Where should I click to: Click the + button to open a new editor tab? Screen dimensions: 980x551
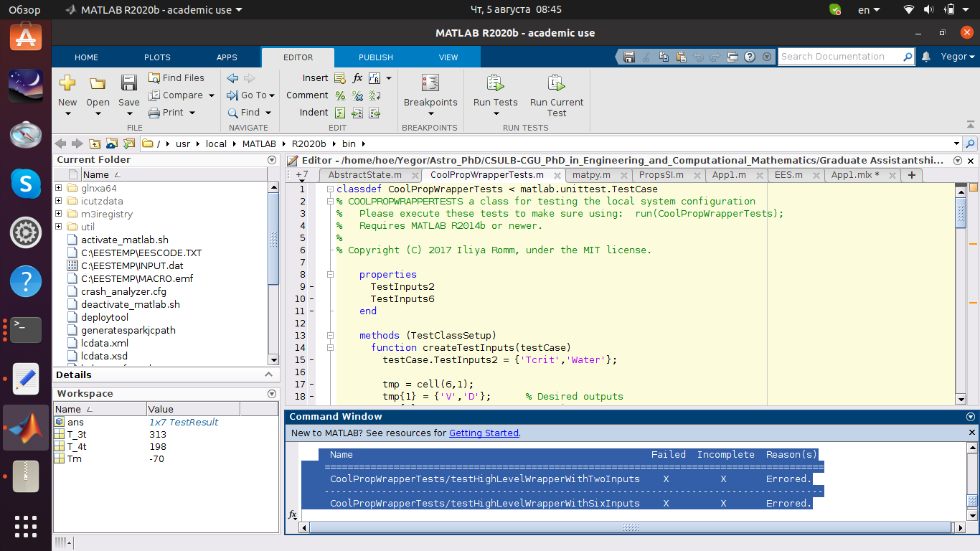[x=911, y=174]
